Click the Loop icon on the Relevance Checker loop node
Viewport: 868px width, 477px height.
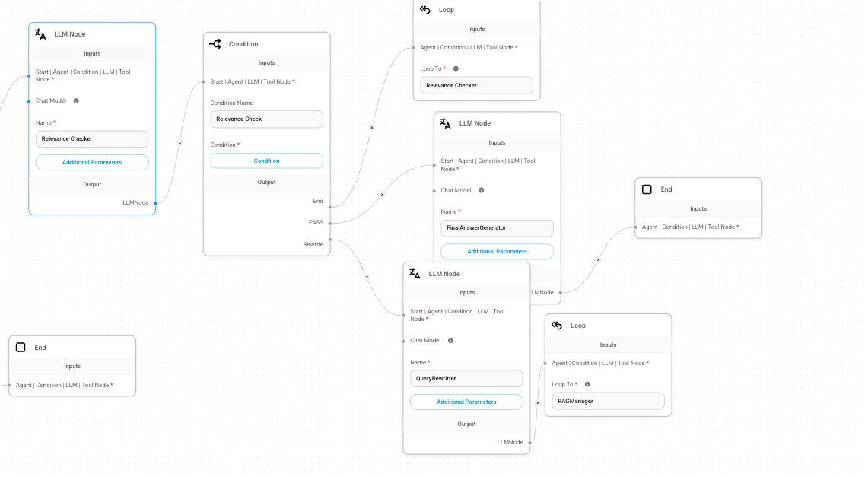(425, 10)
